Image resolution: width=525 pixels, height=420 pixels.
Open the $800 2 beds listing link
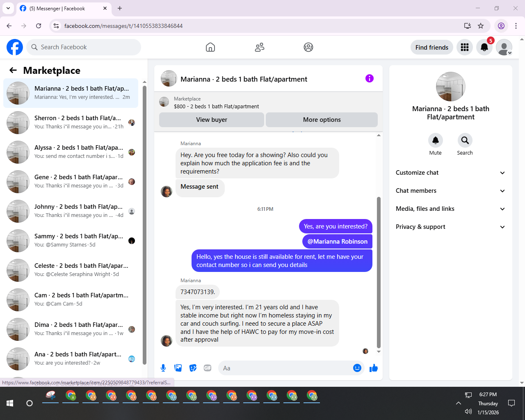(216, 106)
